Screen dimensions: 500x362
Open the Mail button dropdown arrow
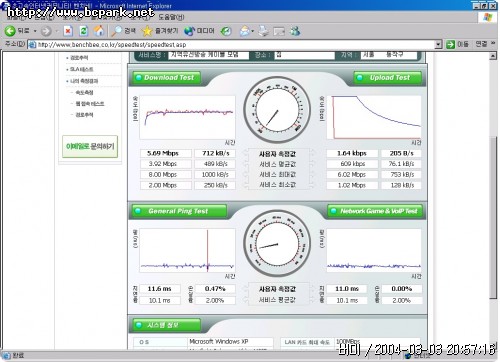[253, 31]
